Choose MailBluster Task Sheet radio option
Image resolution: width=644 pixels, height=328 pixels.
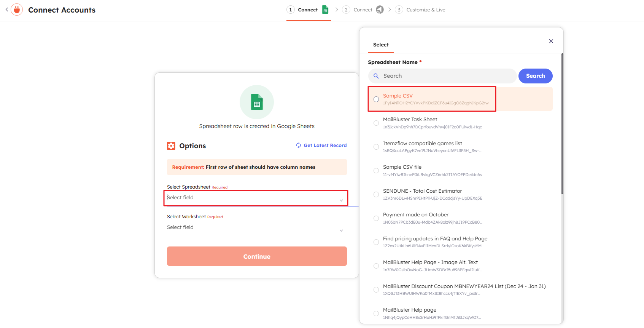coord(376,123)
